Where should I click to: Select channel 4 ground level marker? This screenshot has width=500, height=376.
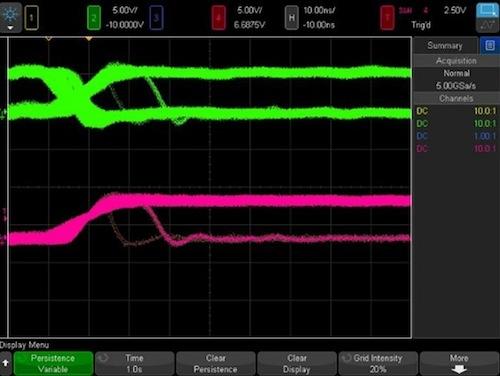(x=3, y=239)
